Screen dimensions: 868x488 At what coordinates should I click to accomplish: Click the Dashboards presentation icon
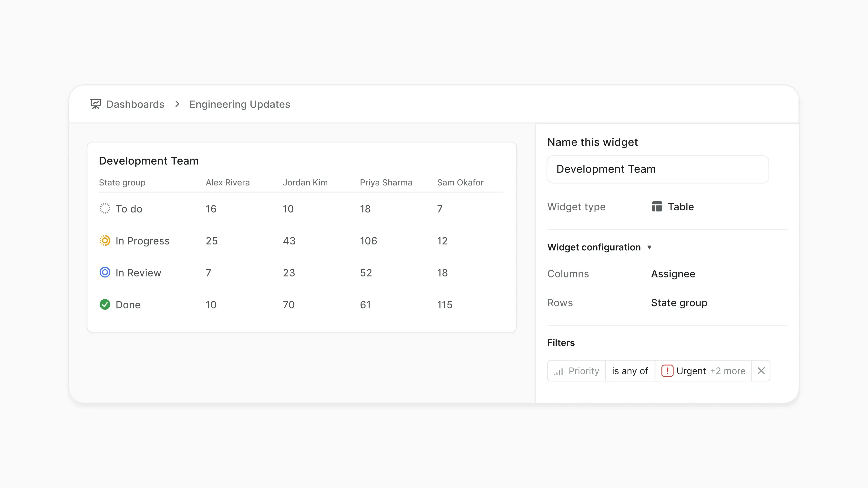(x=95, y=104)
